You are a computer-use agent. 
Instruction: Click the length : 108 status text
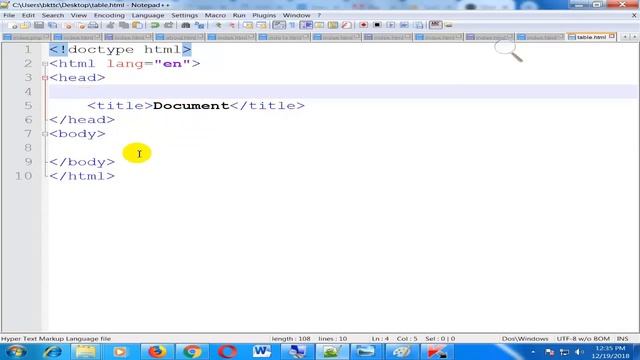(291, 339)
